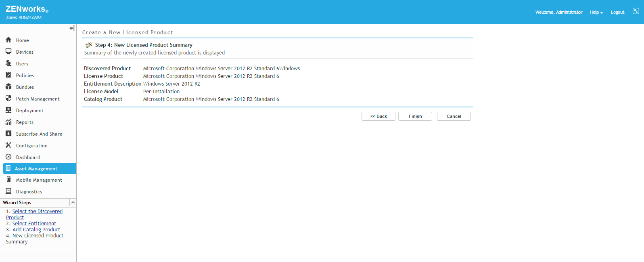Click the Mobile Management phone icon
644x262 pixels.
coord(8,180)
